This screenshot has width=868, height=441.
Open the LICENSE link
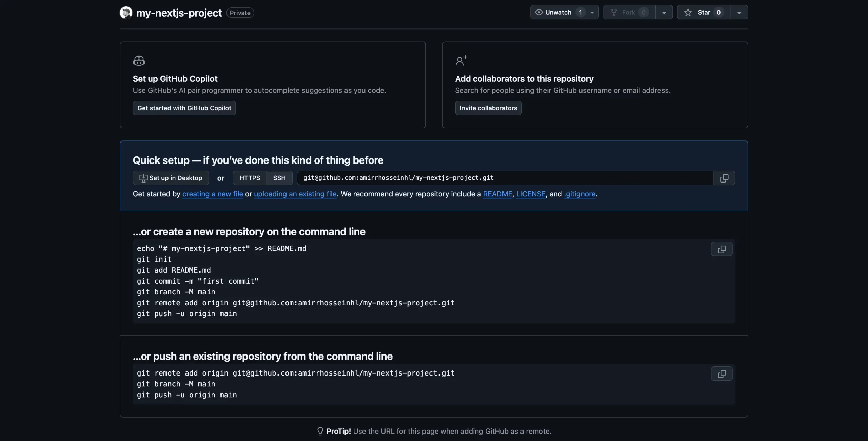pos(531,194)
